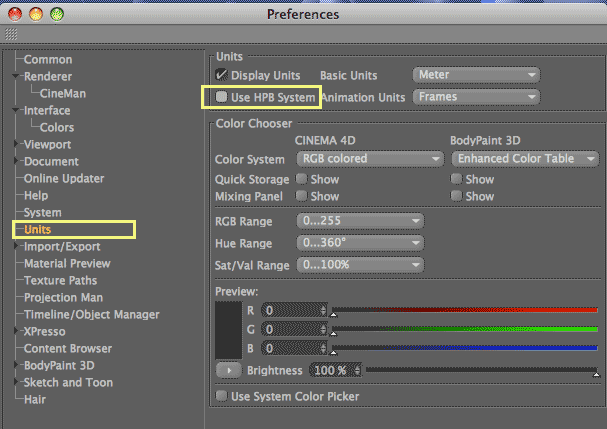Expand the Document tree node

pyautogui.click(x=16, y=161)
